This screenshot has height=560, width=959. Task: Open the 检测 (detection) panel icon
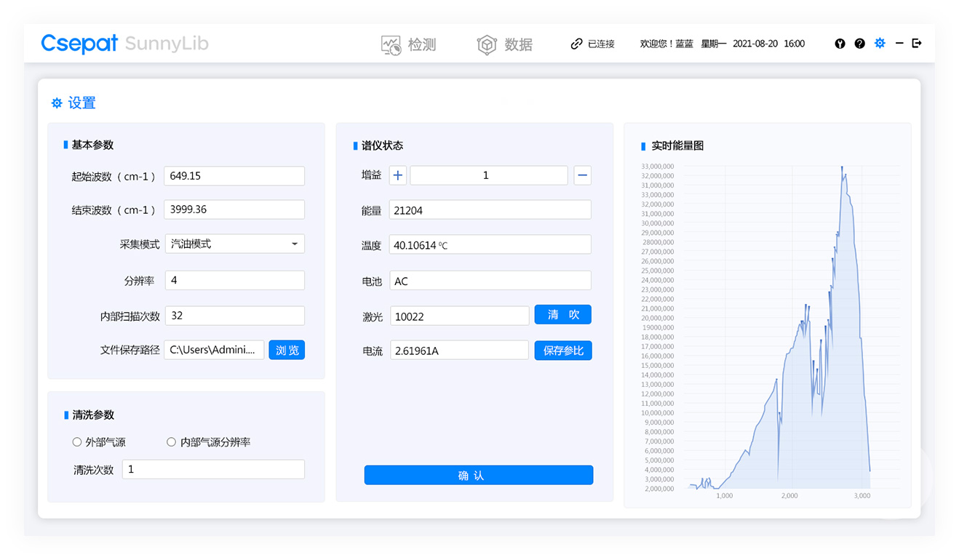coord(391,44)
